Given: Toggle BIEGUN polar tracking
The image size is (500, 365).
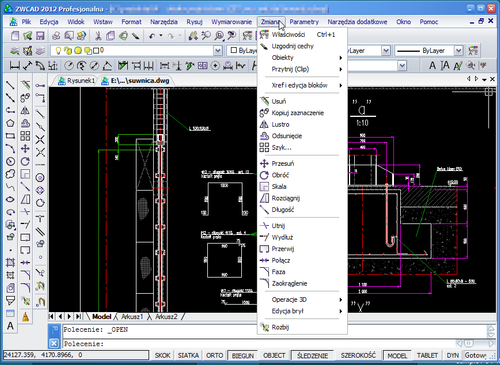Looking at the screenshot, I should [x=243, y=356].
